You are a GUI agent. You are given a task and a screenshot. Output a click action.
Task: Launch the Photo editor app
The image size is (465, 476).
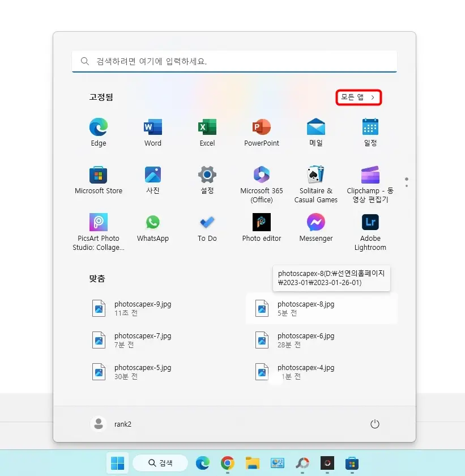point(261,222)
